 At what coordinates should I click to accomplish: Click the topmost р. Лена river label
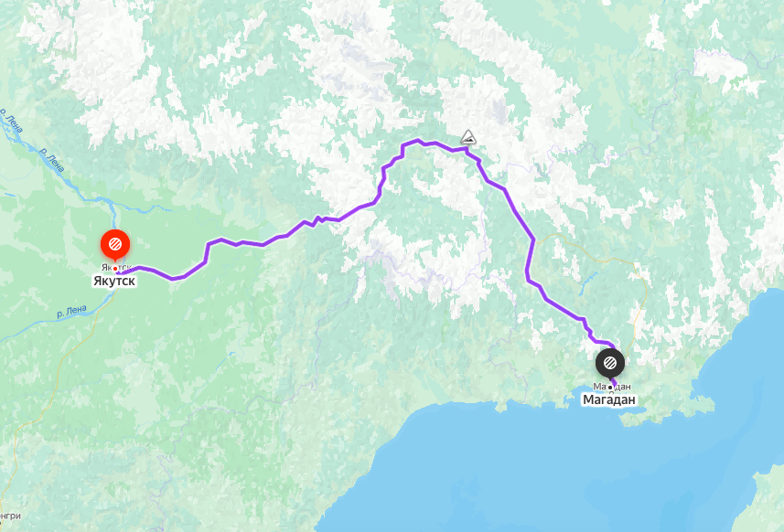click(x=11, y=121)
